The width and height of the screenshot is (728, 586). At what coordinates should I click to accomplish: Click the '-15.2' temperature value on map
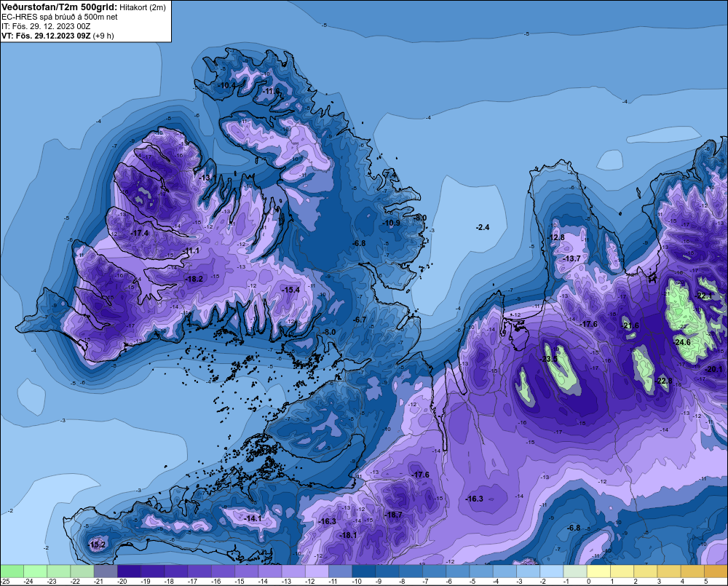coord(97,545)
